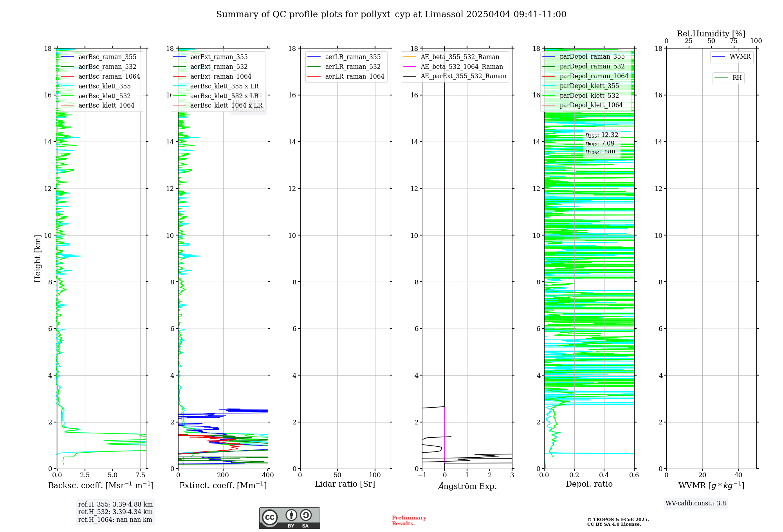Image resolution: width=783 pixels, height=532 pixels.
Task: Click the plot title mentioning Limassol
Action: tap(391, 14)
